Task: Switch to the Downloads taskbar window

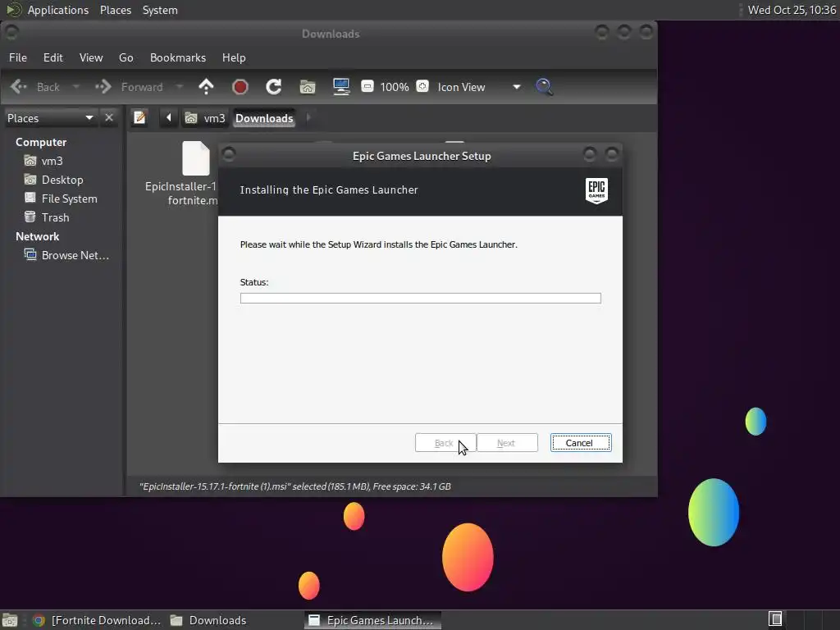Action: point(209,620)
